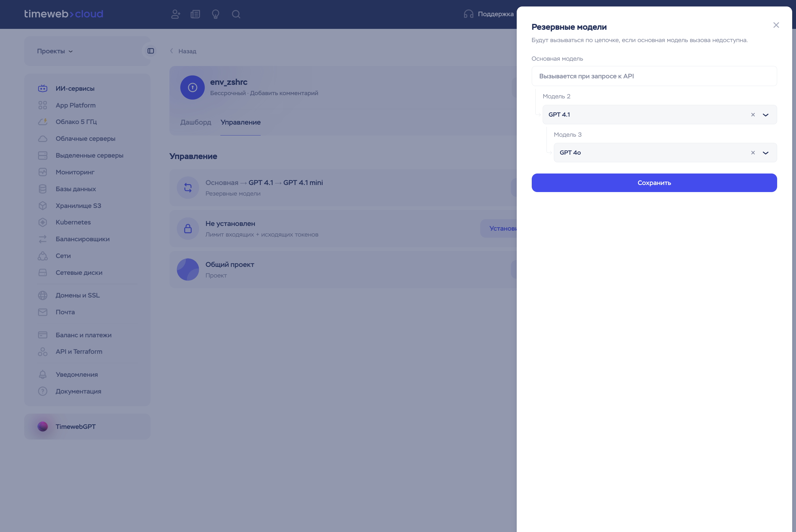The width and height of the screenshot is (796, 532).
Task: Expand the Модель 3 dropdown chevron
Action: click(x=765, y=153)
